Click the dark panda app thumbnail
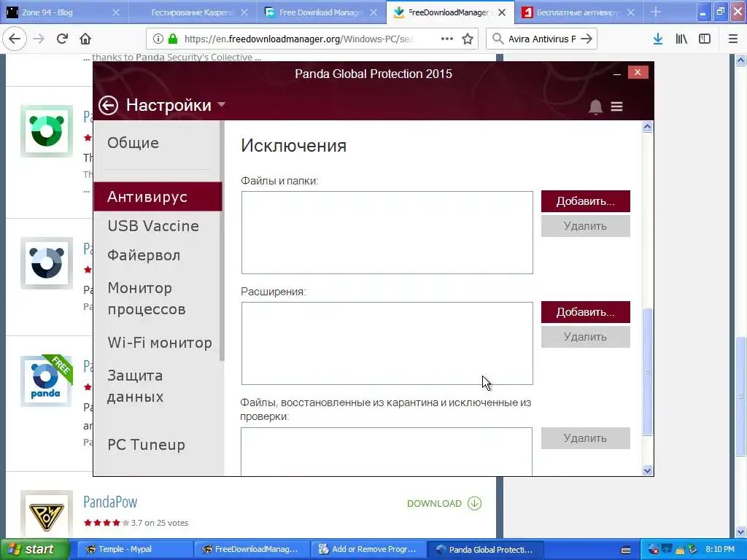This screenshot has width=747, height=560. 46,262
